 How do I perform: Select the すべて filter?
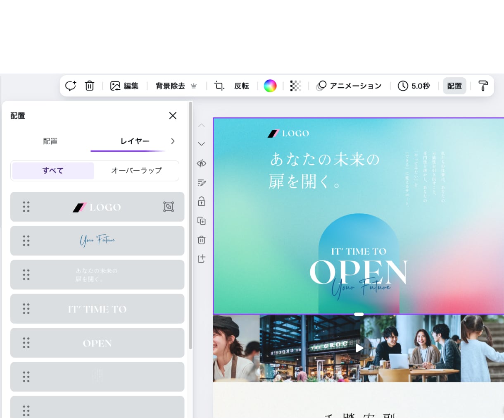tap(53, 170)
